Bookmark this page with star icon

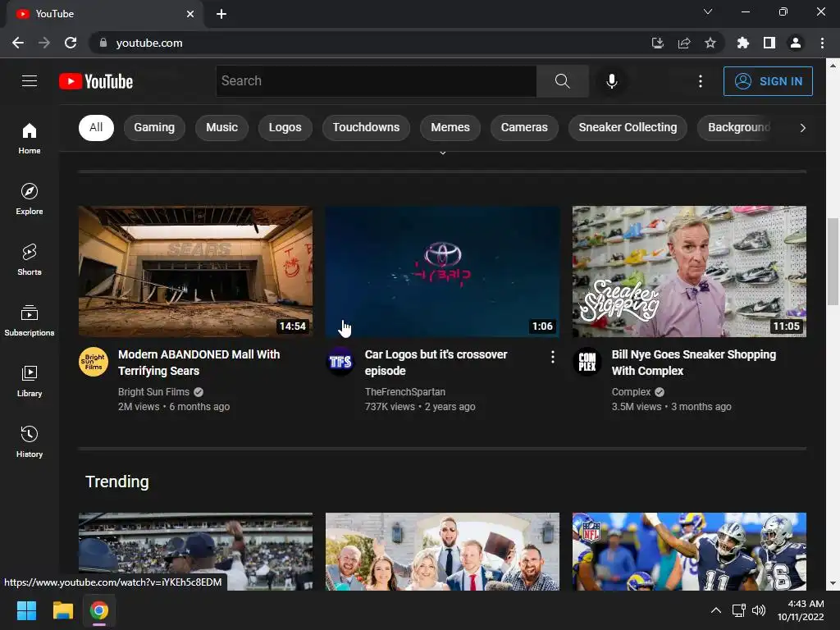pyautogui.click(x=710, y=43)
